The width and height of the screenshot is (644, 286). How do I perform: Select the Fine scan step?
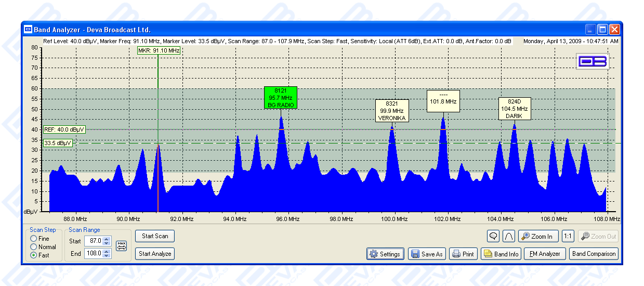(34, 239)
